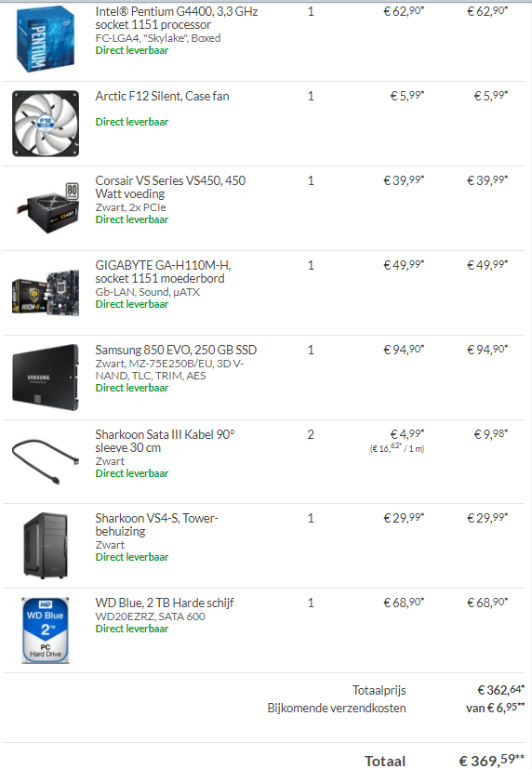Click the Totaal amount € 369,59
This screenshot has width=532, height=769.
491,761
